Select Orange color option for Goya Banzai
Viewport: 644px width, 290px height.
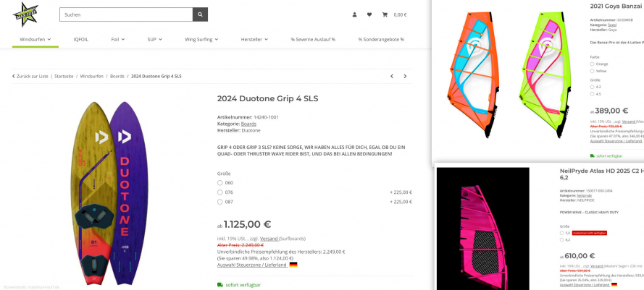pos(593,64)
